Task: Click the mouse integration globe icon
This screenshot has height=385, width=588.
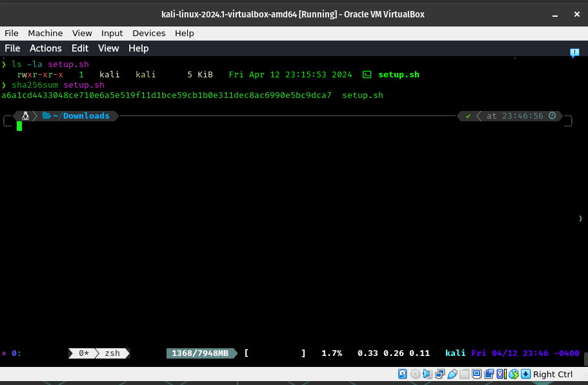Action: pos(514,374)
